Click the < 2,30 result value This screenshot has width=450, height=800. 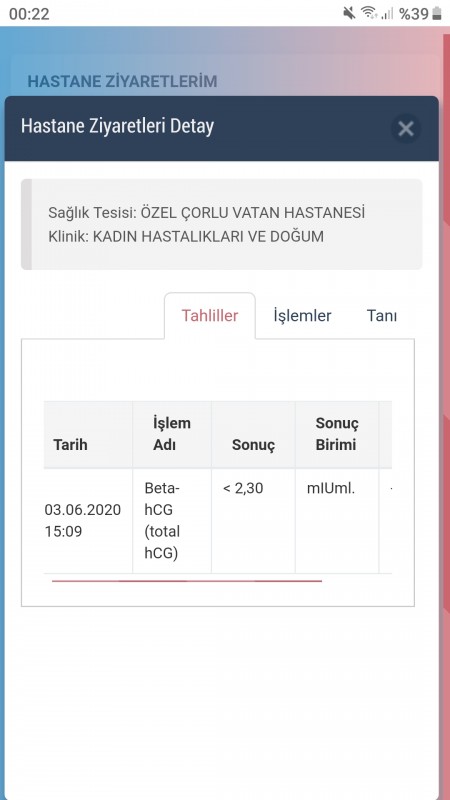coord(243,488)
